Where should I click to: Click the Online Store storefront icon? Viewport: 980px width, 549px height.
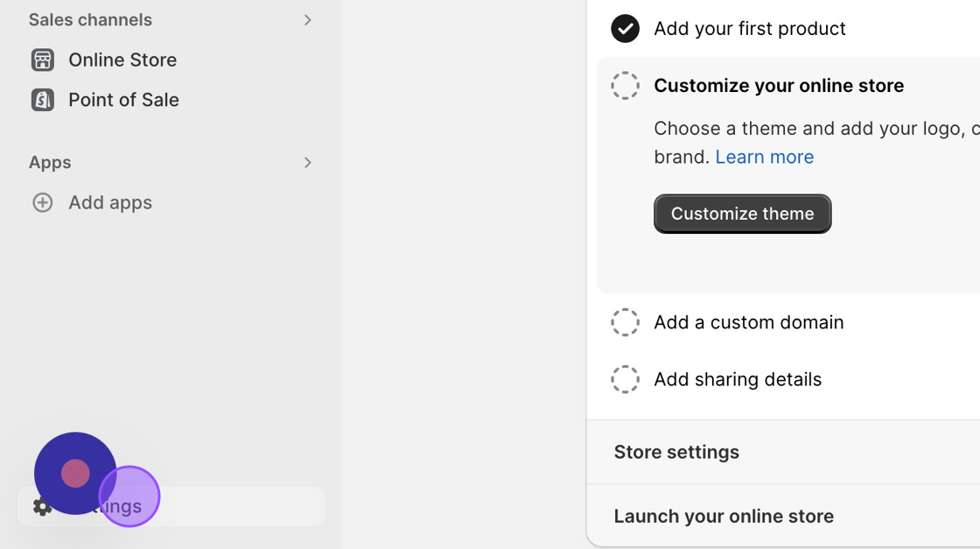point(42,60)
